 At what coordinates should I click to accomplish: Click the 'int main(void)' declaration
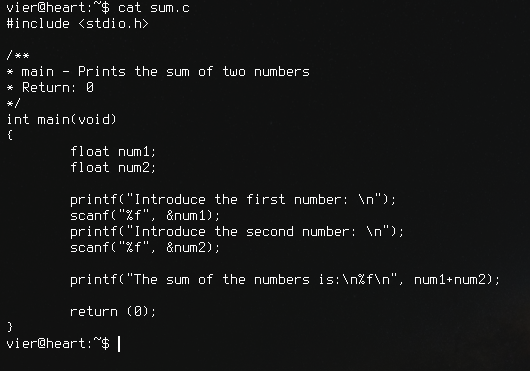coord(62,119)
